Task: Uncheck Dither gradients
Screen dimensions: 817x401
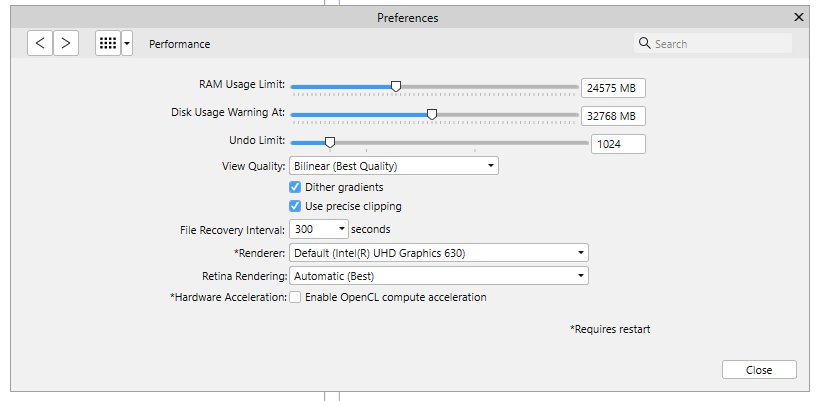Action: [295, 187]
